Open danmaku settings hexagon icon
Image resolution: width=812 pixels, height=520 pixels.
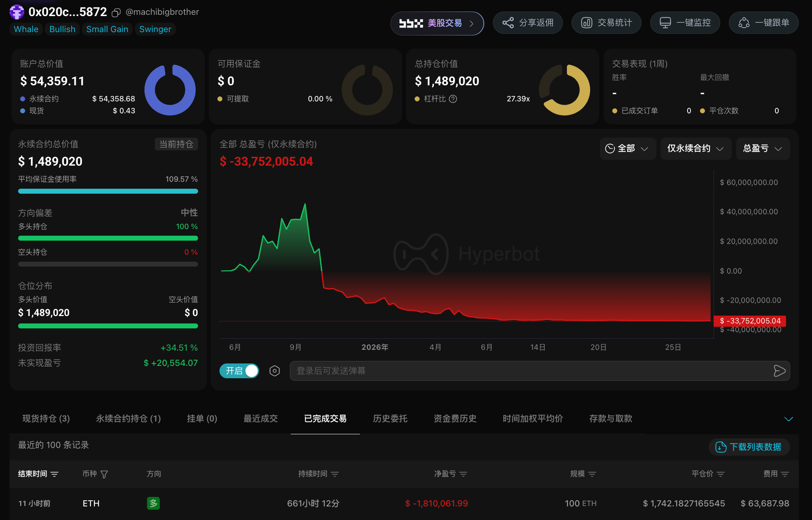tap(275, 371)
